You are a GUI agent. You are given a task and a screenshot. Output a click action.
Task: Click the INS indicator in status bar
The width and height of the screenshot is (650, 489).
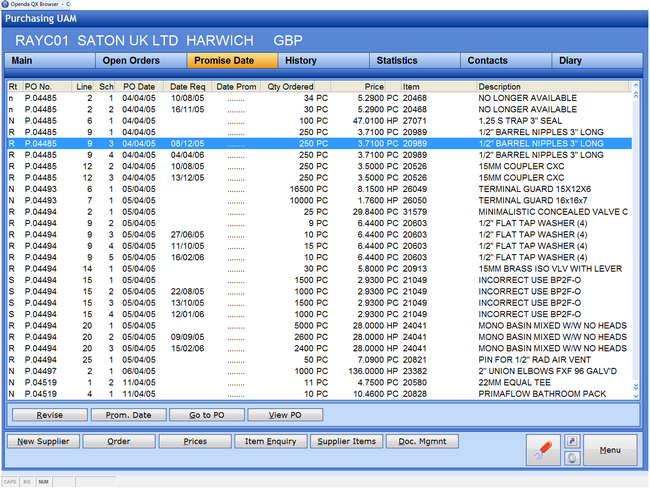pyautogui.click(x=27, y=482)
